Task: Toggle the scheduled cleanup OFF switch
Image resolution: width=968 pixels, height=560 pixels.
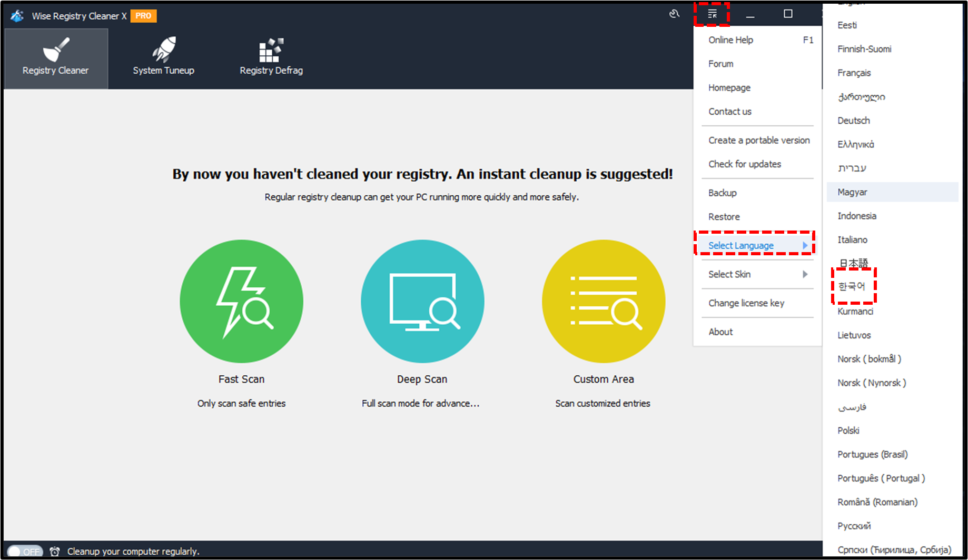Action: click(25, 551)
